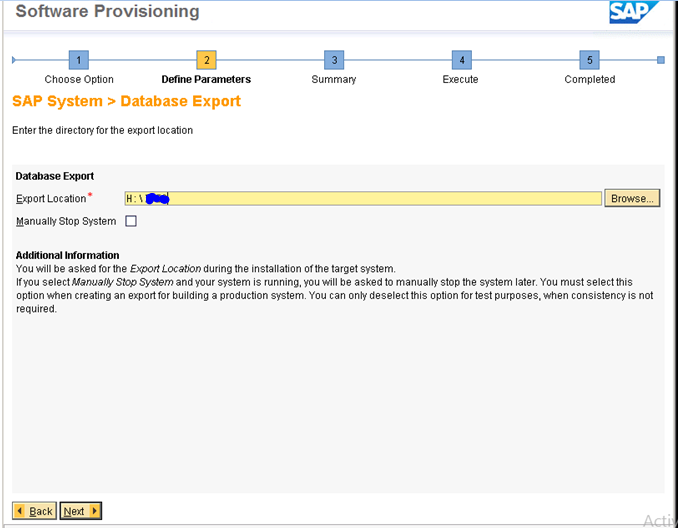
Task: Click the Next button
Action: (x=80, y=511)
